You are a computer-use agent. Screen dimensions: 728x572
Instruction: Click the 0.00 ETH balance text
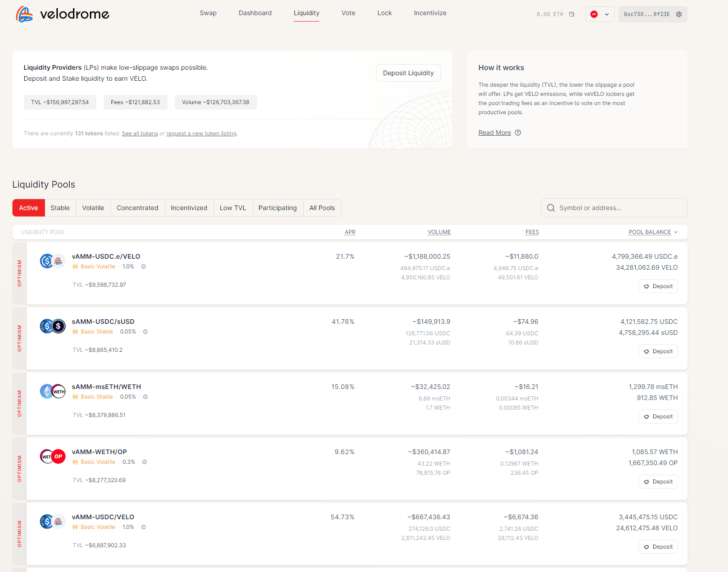[x=550, y=14]
